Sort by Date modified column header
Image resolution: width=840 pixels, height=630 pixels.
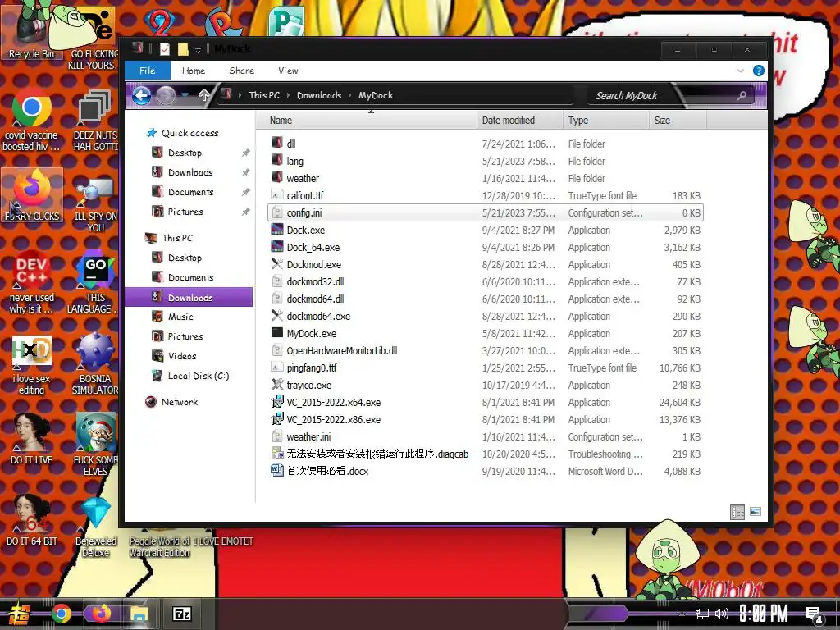click(x=519, y=121)
